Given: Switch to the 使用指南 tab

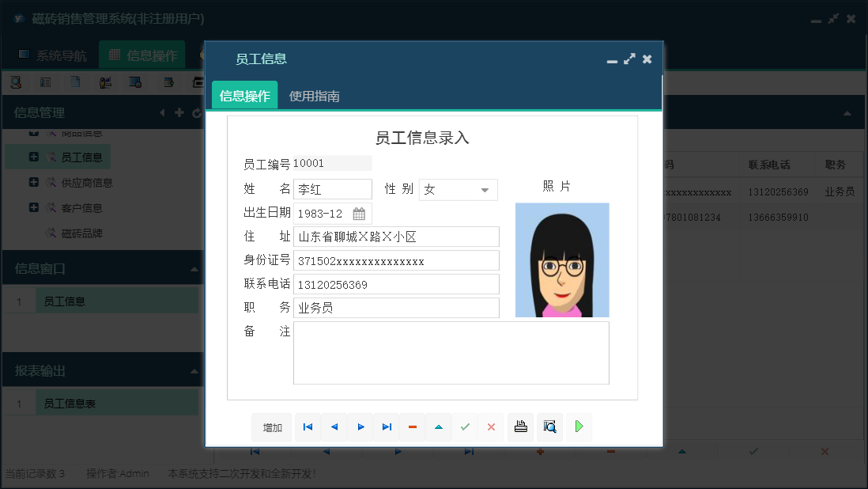Looking at the screenshot, I should [314, 94].
